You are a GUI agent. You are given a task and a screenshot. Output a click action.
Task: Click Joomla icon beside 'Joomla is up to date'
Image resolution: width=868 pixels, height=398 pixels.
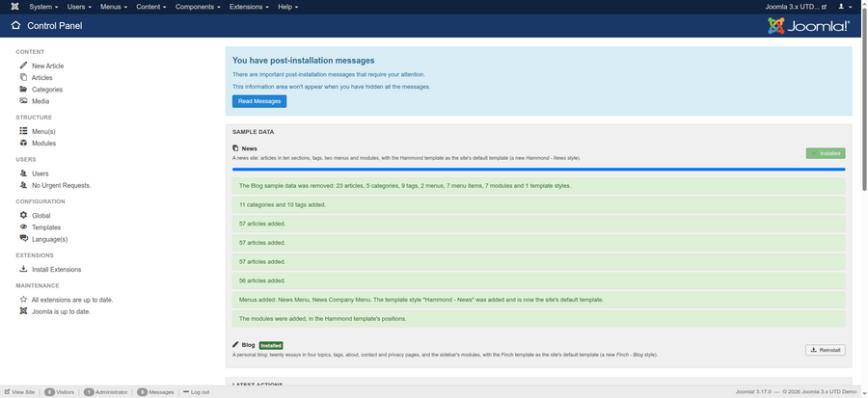pyautogui.click(x=23, y=310)
